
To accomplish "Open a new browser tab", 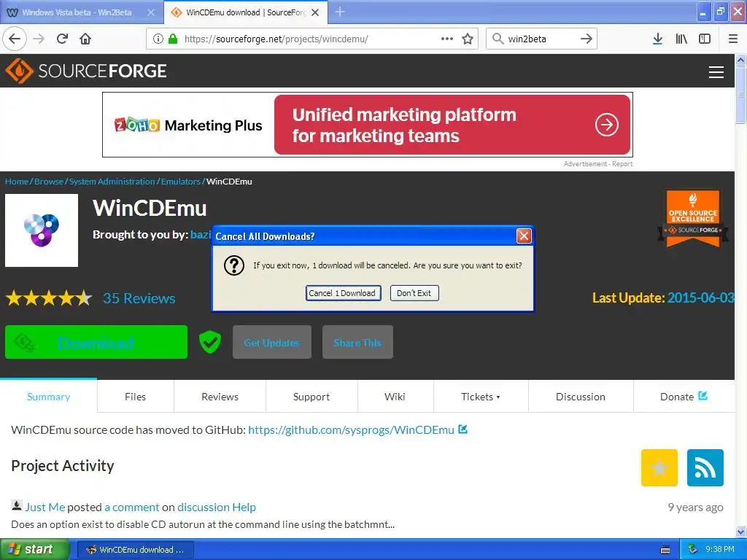I will point(340,12).
